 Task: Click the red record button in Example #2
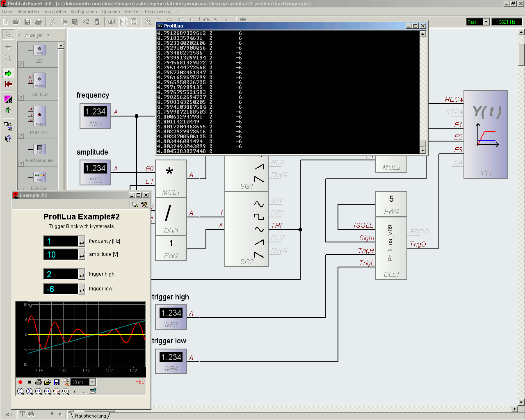(20, 382)
